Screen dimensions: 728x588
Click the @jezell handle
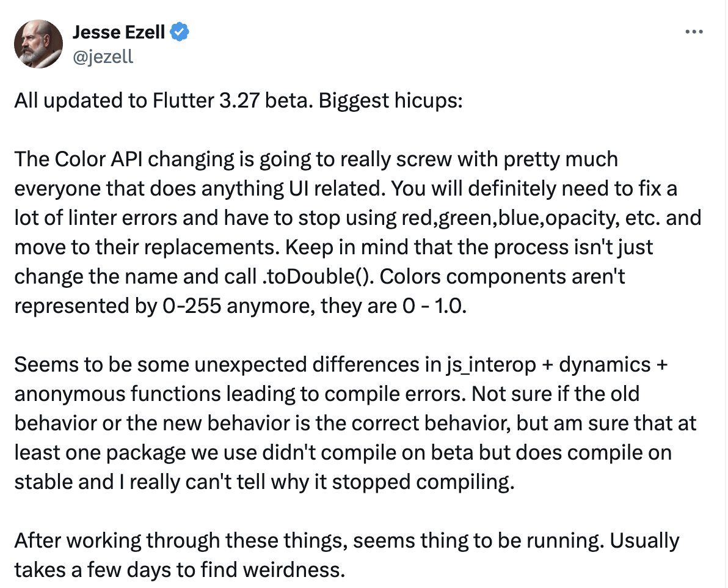point(103,57)
